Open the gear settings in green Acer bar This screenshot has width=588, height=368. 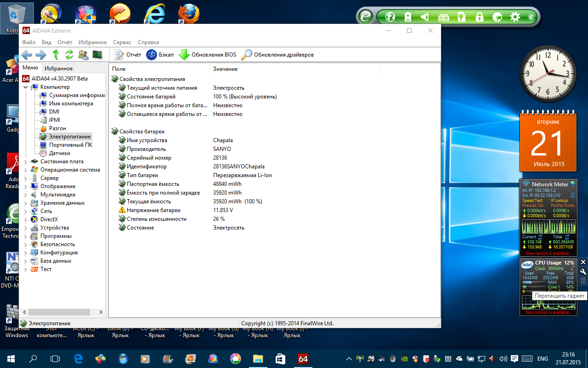click(x=515, y=17)
